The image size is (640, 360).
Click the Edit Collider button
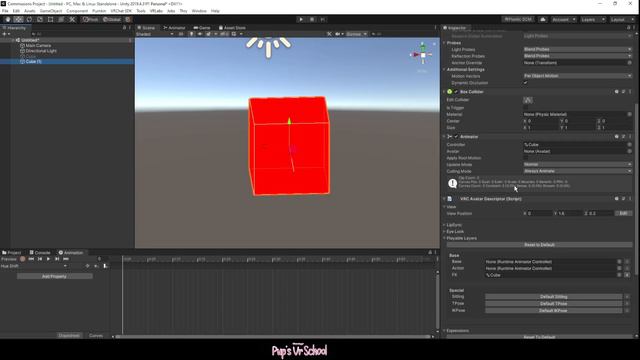[528, 100]
